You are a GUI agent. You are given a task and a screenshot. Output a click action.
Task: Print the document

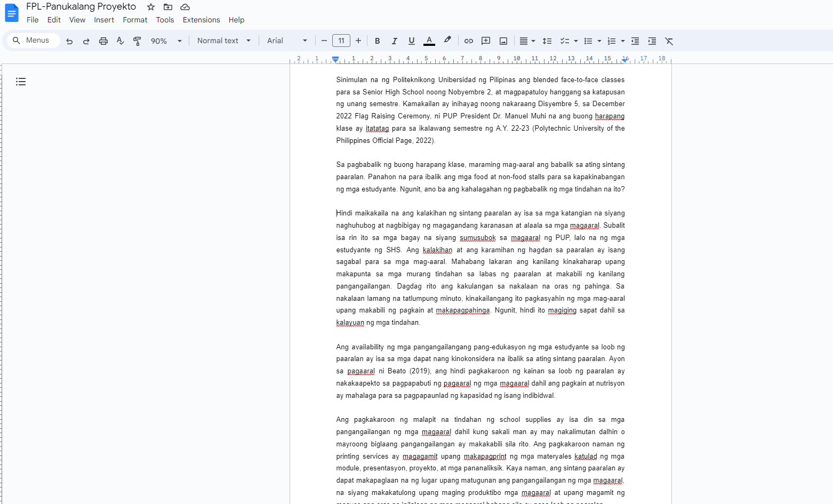(103, 41)
